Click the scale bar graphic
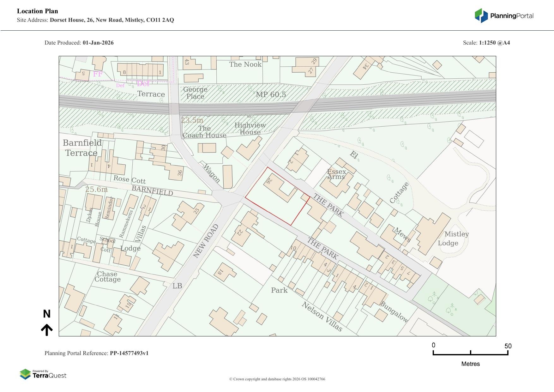 [x=470, y=353]
